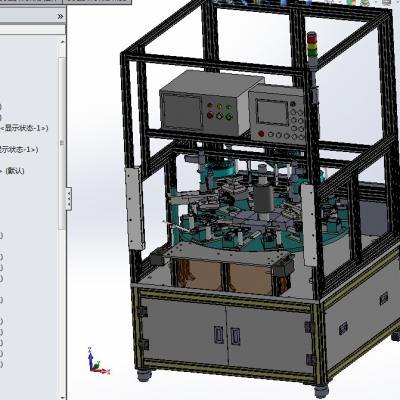400x400 pixels.
Task: Select the second 显示状态-1 tree entry
Action: pos(19,150)
